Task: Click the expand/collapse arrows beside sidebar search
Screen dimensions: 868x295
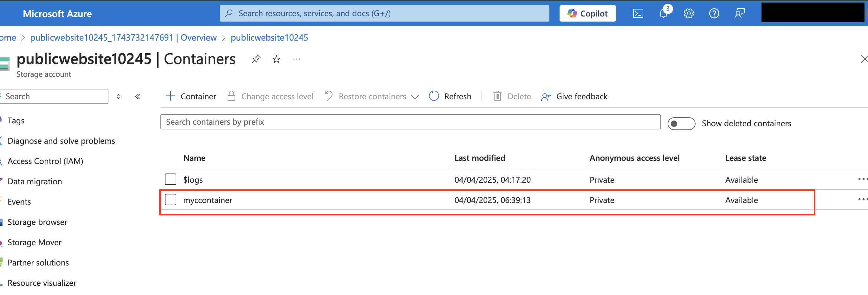Action: pyautogui.click(x=119, y=96)
